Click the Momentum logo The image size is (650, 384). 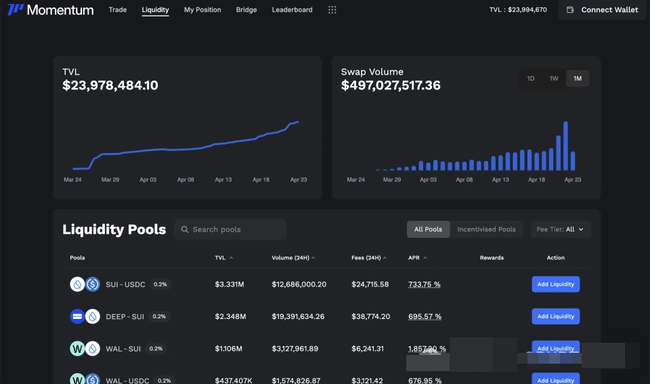tap(51, 10)
